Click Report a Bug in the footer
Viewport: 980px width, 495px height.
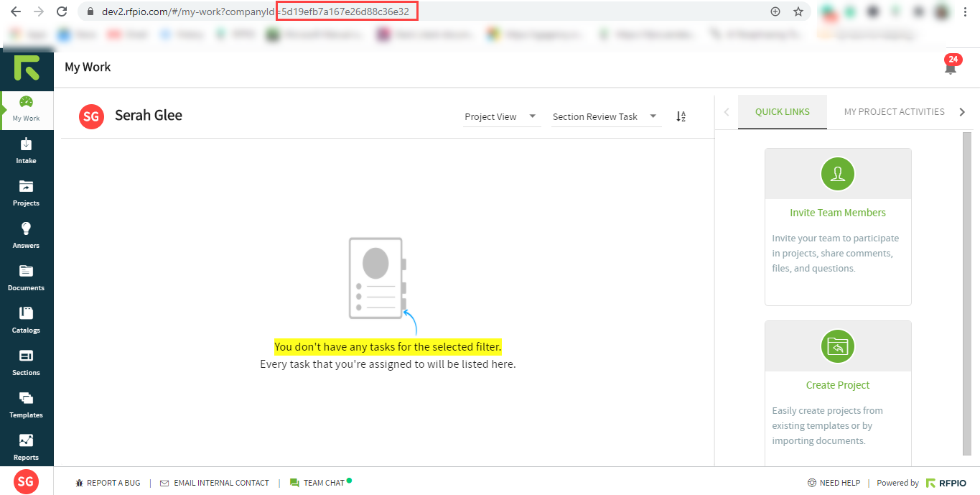[108, 483]
